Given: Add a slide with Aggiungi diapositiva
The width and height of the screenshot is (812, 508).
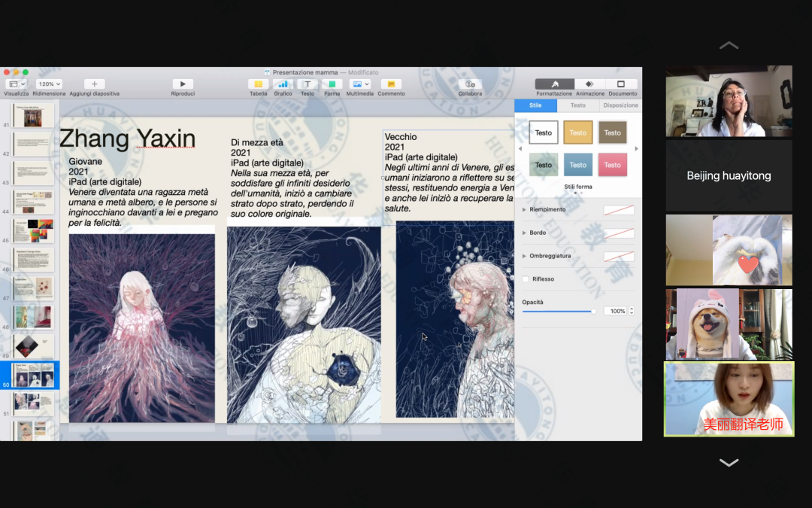Looking at the screenshot, I should [x=94, y=84].
